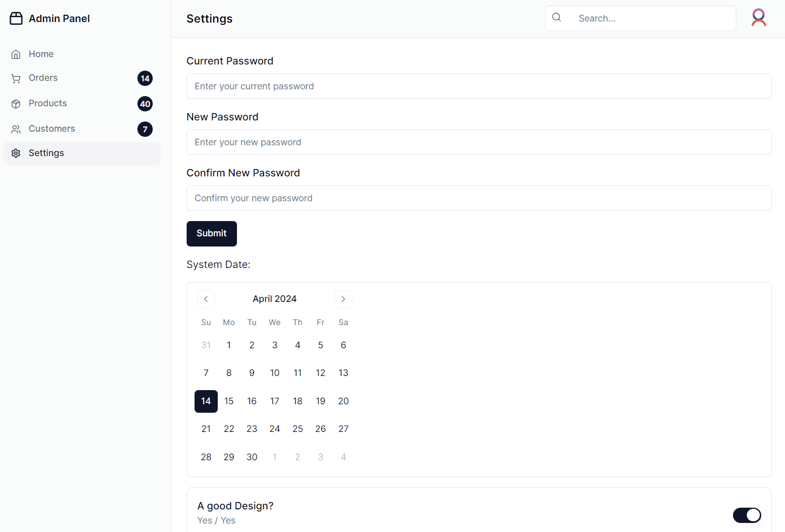Screen dimensions: 785x532
Task: Select greyed-out May 2 date
Action: click(297, 457)
